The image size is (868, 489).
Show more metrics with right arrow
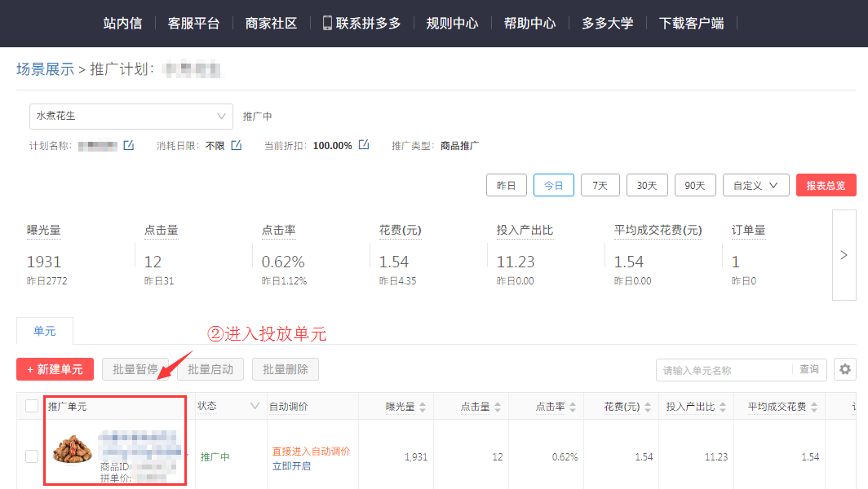844,255
